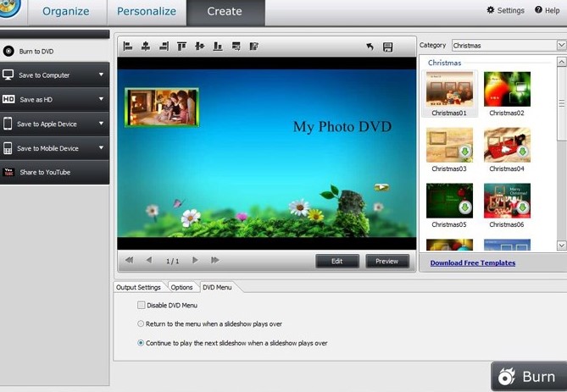Click the Christmas section heading in templates
Image resolution: width=567 pixels, height=392 pixels.
[x=444, y=63]
